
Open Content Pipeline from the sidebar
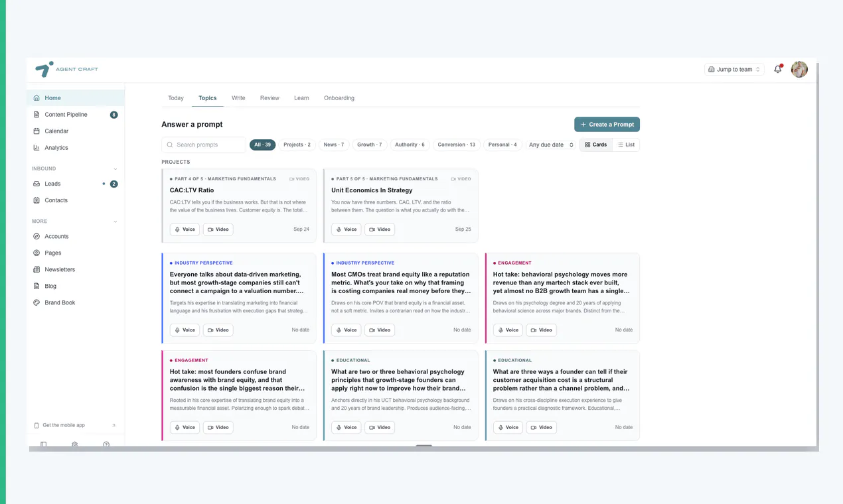(x=75, y=115)
